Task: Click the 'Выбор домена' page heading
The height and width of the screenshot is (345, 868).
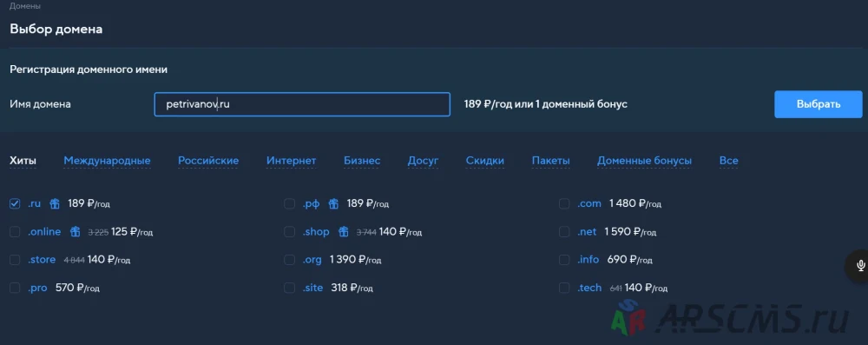Action: pos(56,30)
